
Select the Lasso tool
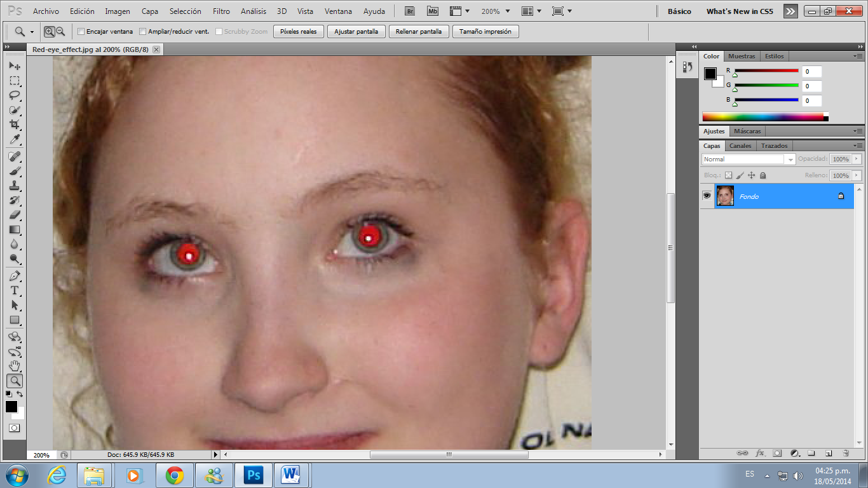click(x=15, y=95)
